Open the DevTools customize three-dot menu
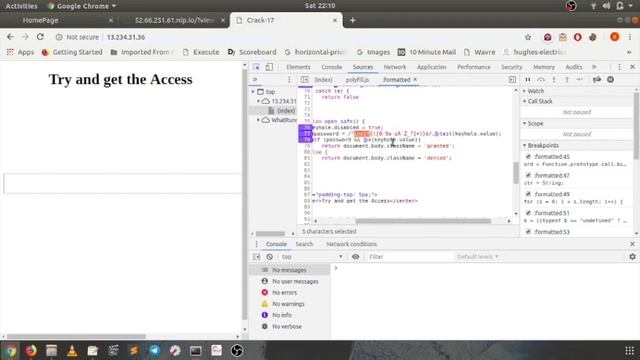This screenshot has width=640, height=360. coord(619,67)
